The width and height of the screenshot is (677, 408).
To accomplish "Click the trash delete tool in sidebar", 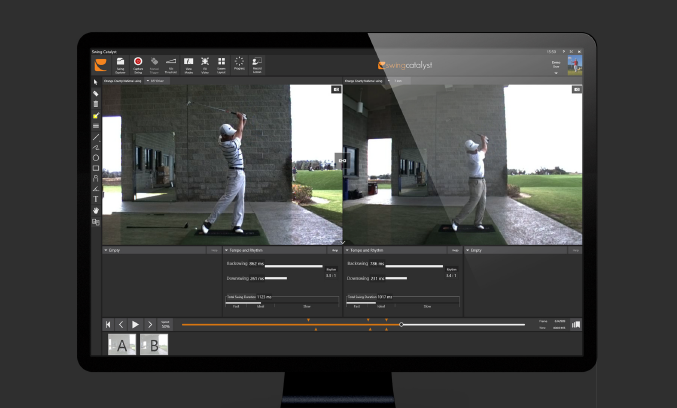I will click(96, 104).
